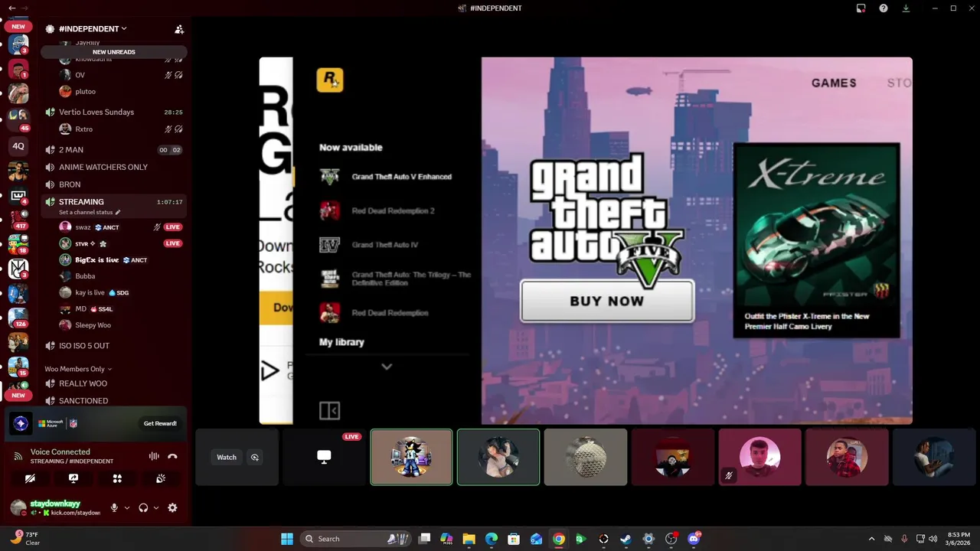This screenshot has width=980, height=551.
Task: Open the weather widget showing 73°F
Action: click(25, 538)
